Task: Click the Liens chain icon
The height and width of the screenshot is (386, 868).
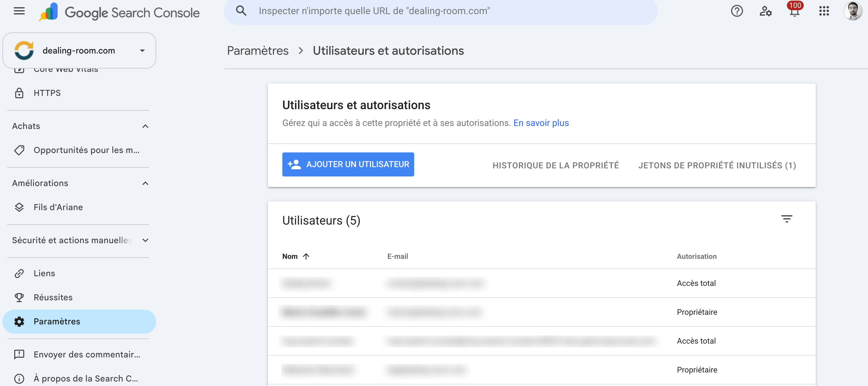Action: click(19, 273)
